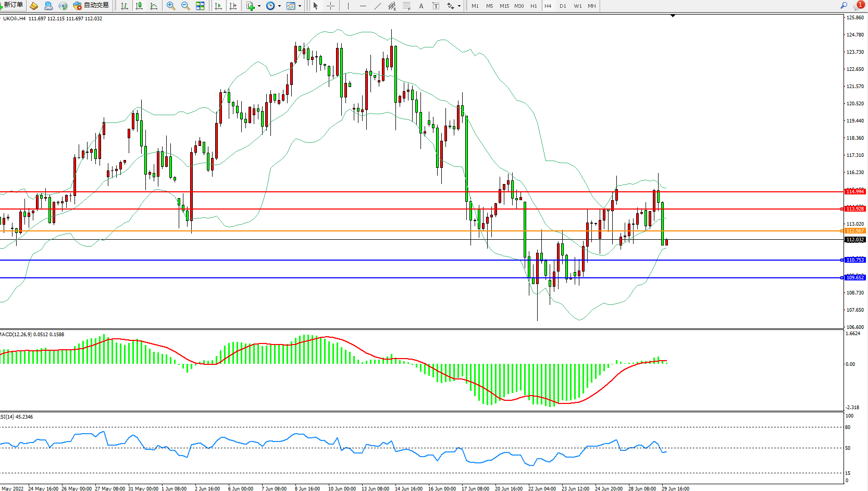The height and width of the screenshot is (491, 868).
Task: Click the search magnifier icon
Action: click(x=844, y=5)
